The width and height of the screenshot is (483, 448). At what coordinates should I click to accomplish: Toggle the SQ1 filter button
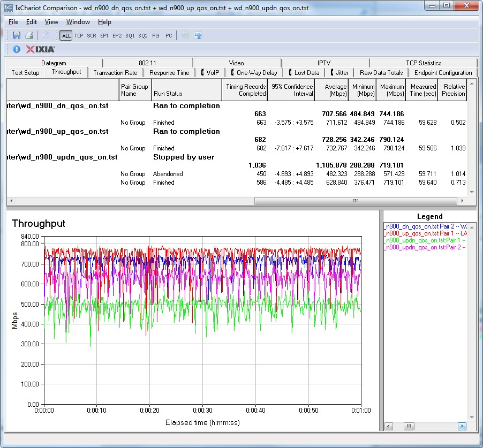point(130,36)
